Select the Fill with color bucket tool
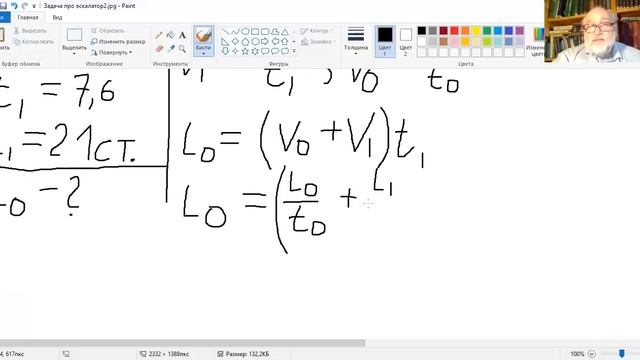 (171, 36)
